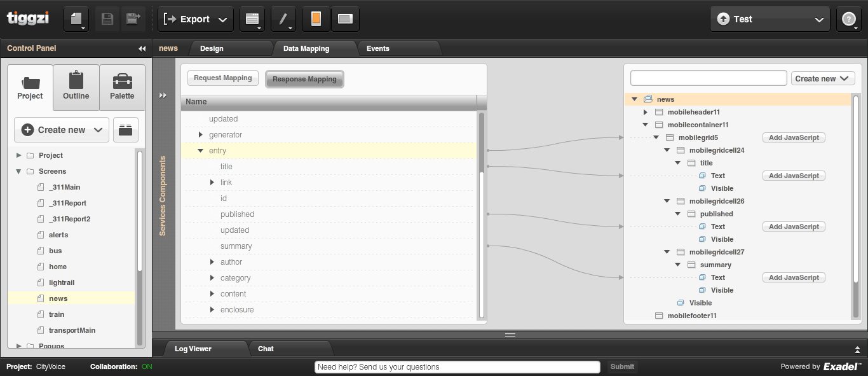Viewport: 868px width, 376px height.
Task: Open the Test dropdown menu
Action: pos(770,19)
